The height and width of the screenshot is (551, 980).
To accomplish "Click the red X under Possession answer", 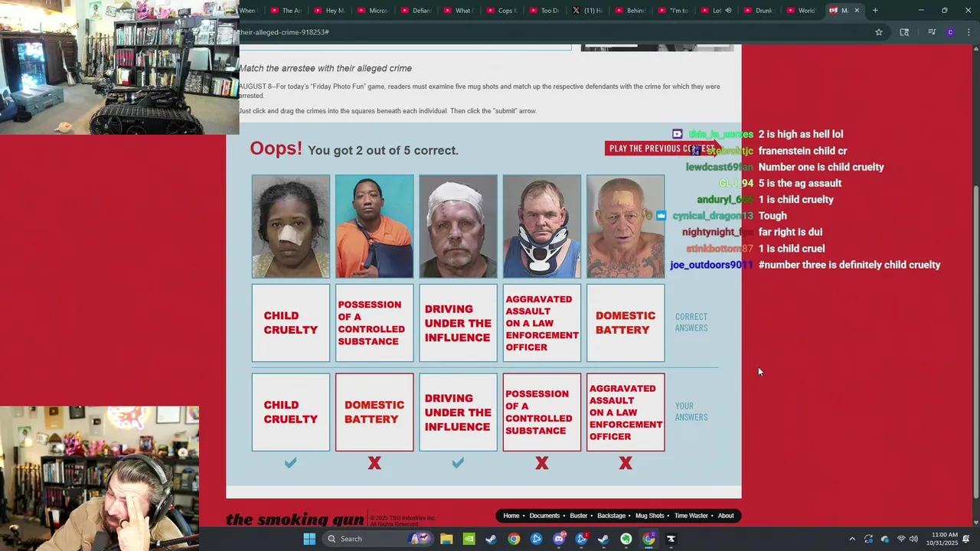I will pyautogui.click(x=542, y=463).
